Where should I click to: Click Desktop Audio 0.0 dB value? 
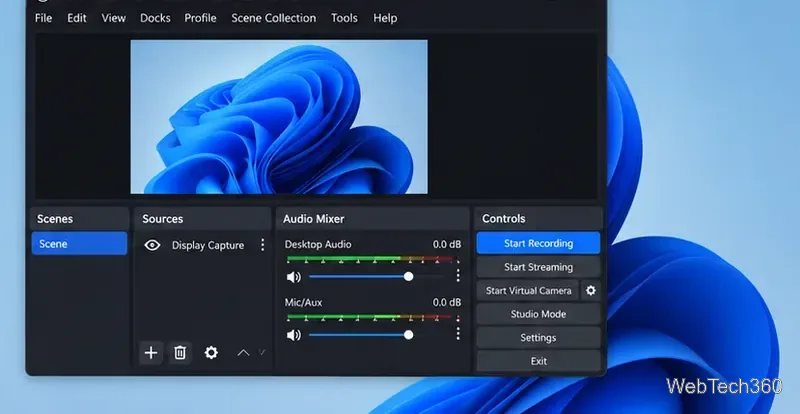tap(447, 245)
